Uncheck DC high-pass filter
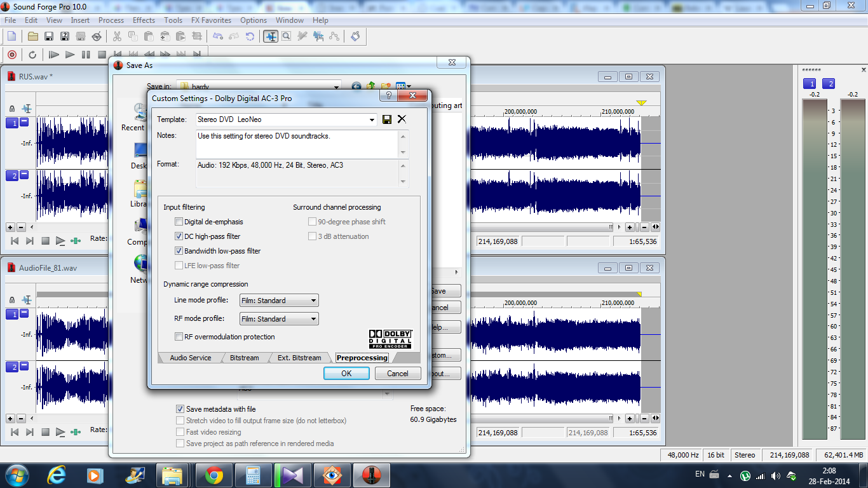 [179, 236]
